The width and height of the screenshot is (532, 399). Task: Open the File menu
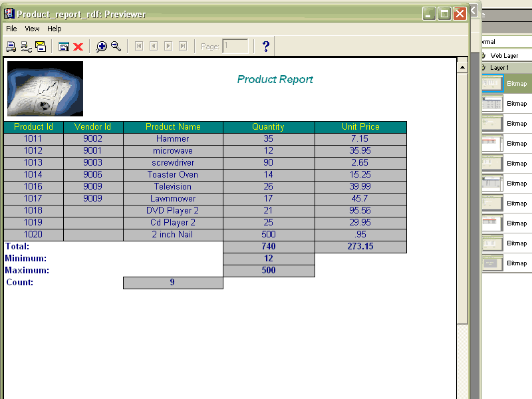(x=11, y=29)
